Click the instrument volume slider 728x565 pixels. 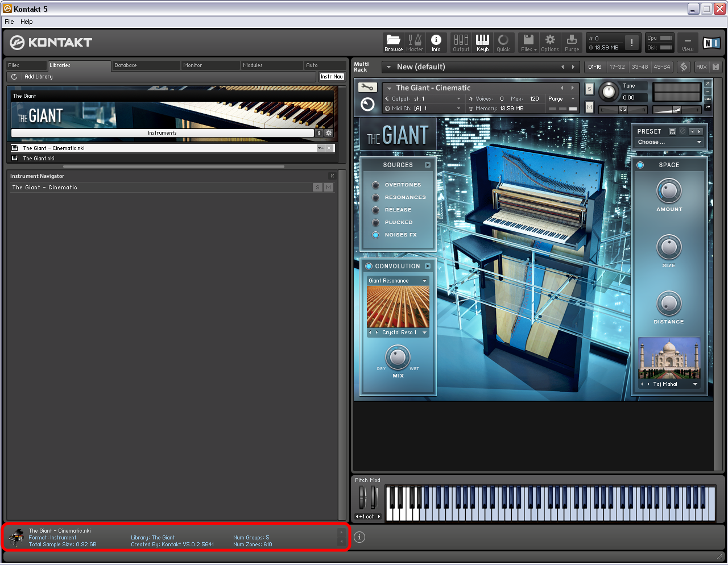click(676, 110)
